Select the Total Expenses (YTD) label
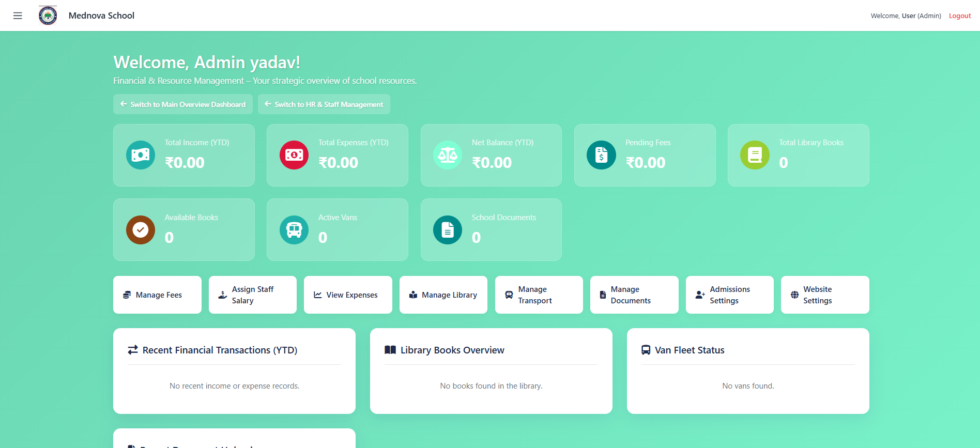This screenshot has width=980, height=448. 354,143
